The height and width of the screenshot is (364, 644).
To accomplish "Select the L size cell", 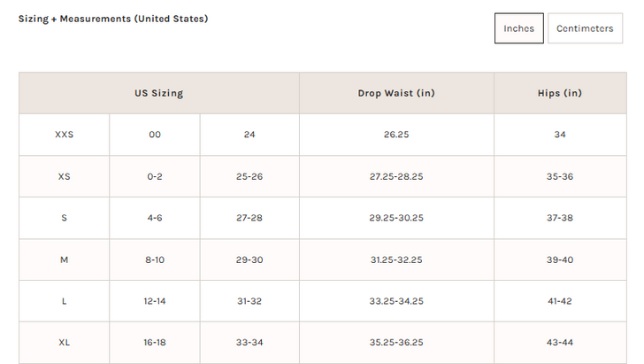I will point(64,301).
